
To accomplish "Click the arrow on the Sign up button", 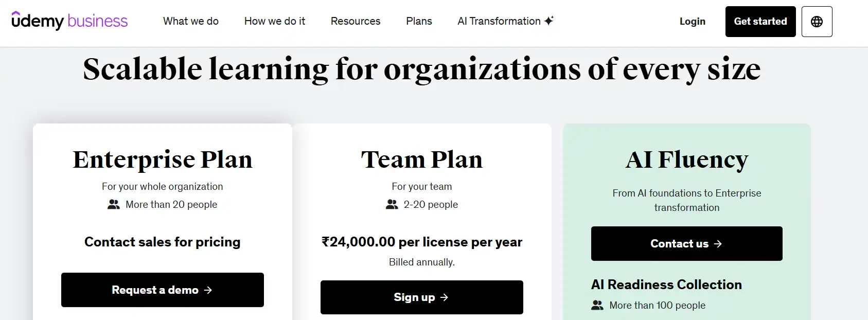I will click(444, 297).
